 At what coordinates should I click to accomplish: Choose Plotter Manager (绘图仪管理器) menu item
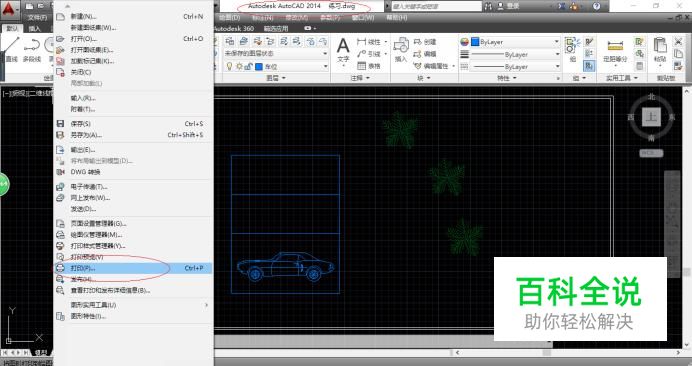pyautogui.click(x=133, y=235)
